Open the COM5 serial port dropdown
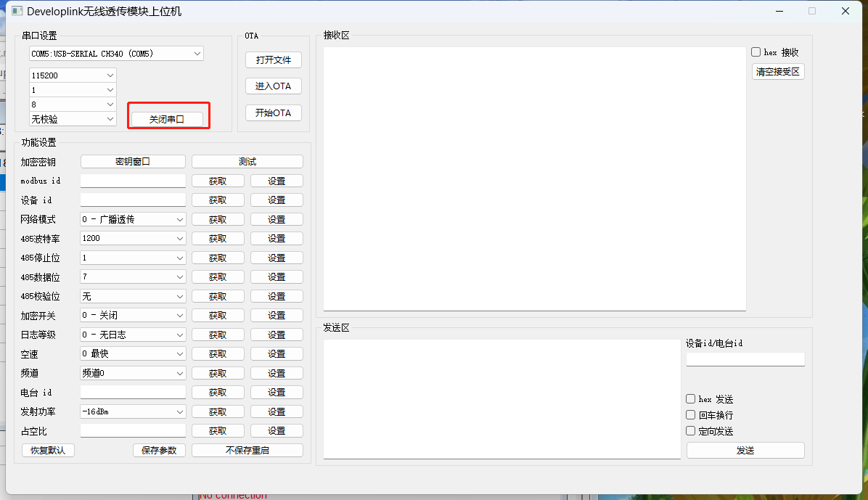This screenshot has height=500, width=868. point(116,54)
